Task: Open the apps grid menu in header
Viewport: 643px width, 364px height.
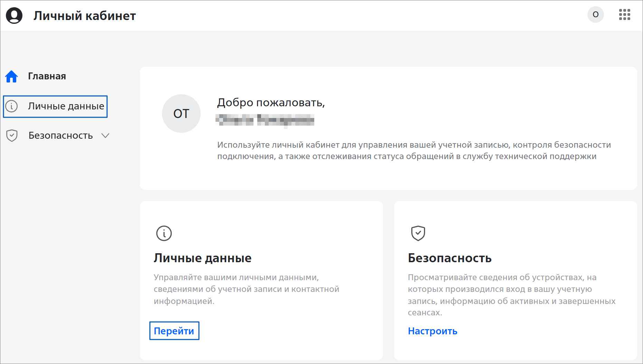Action: 624,14
